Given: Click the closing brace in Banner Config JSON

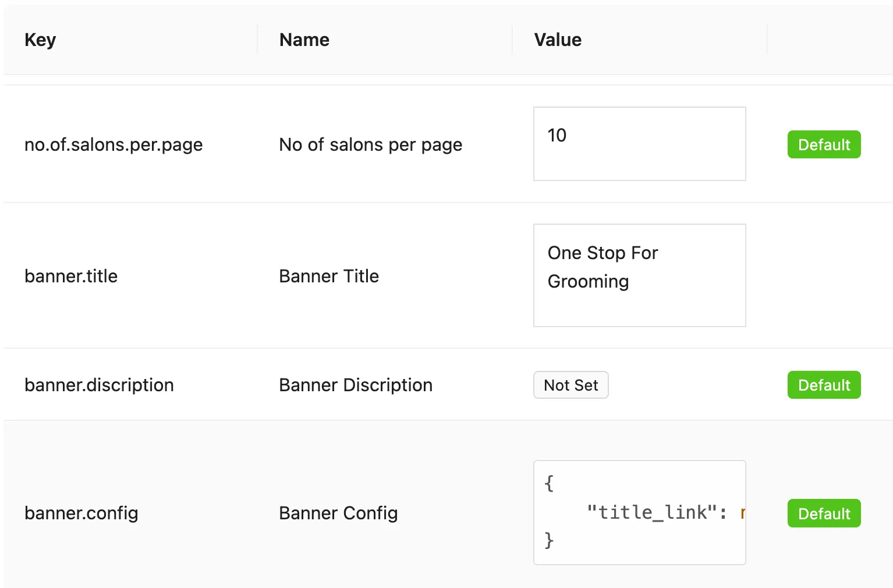Looking at the screenshot, I should 549,540.
